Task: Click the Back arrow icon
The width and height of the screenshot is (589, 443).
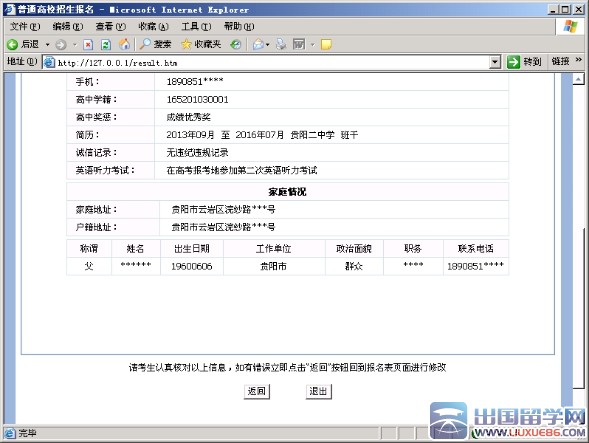Action: pyautogui.click(x=12, y=45)
